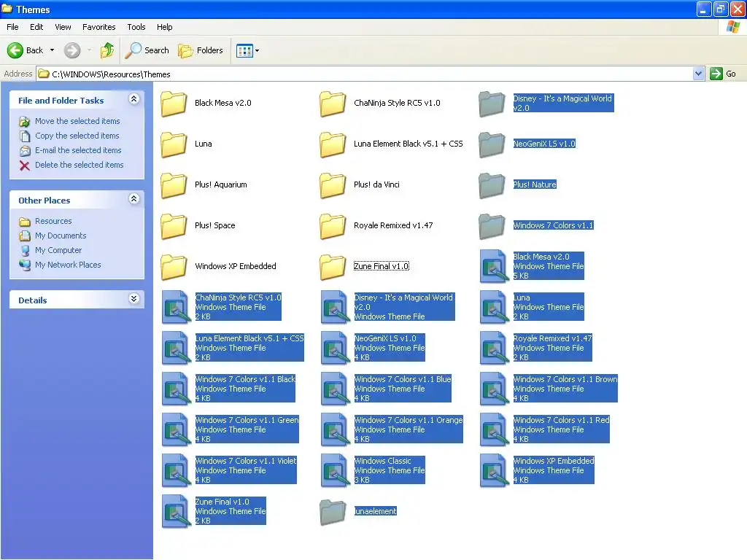747x560 pixels.
Task: Open the Favorites menu
Action: click(99, 27)
